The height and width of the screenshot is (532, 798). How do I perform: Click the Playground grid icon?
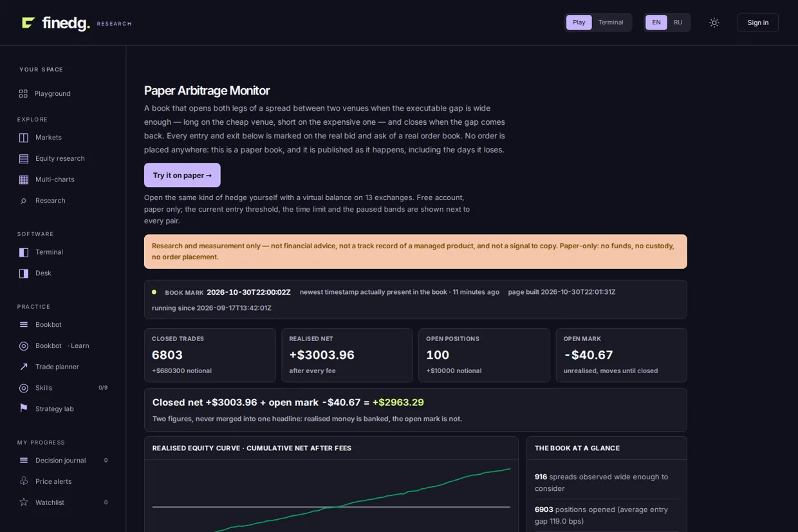pyautogui.click(x=23, y=93)
